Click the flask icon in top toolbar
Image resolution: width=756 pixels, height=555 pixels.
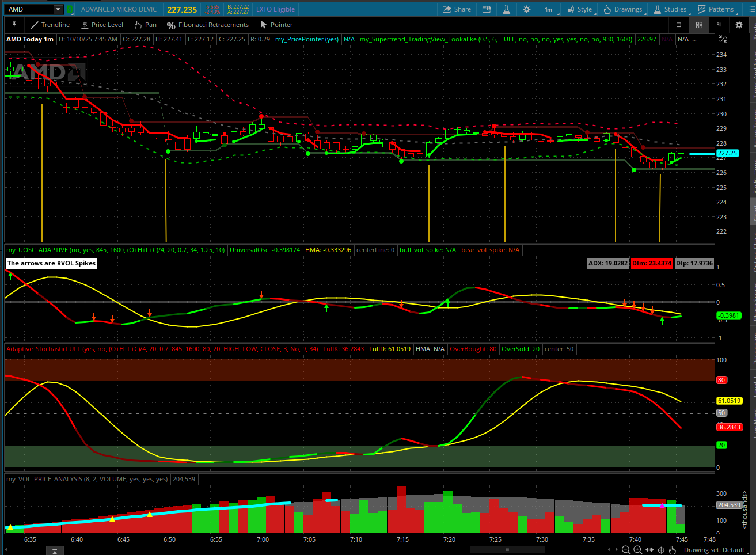(507, 9)
